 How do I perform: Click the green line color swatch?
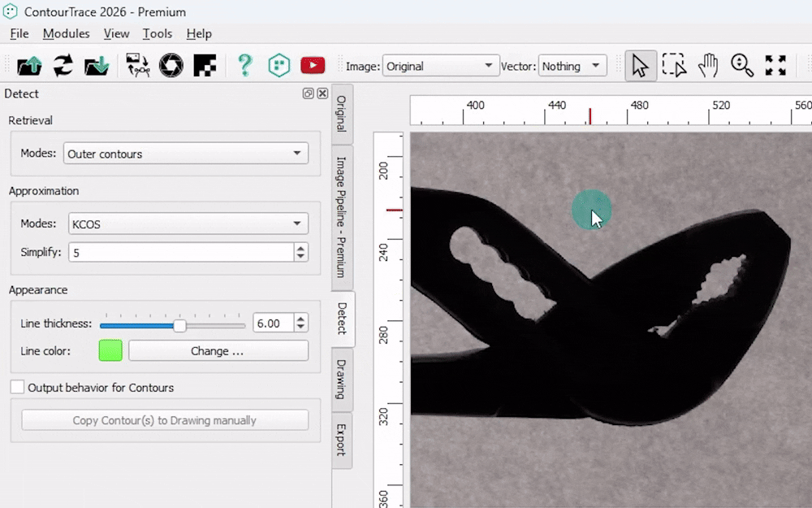110,351
